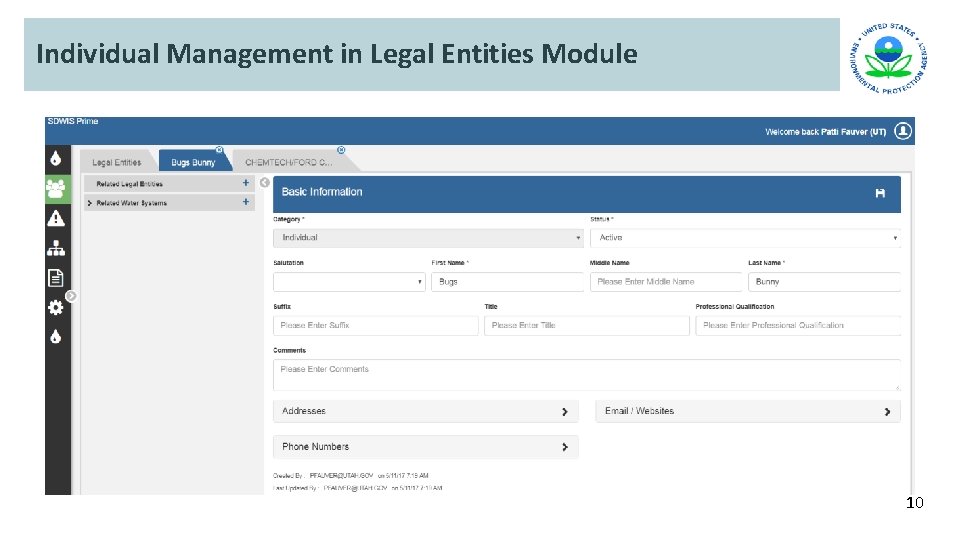
Task: Click the Created By info line
Action: tap(350, 476)
